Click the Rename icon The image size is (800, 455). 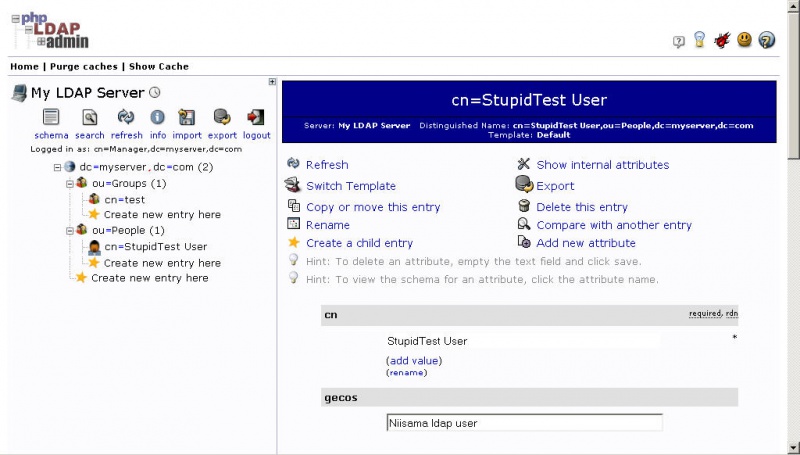pyautogui.click(x=293, y=223)
